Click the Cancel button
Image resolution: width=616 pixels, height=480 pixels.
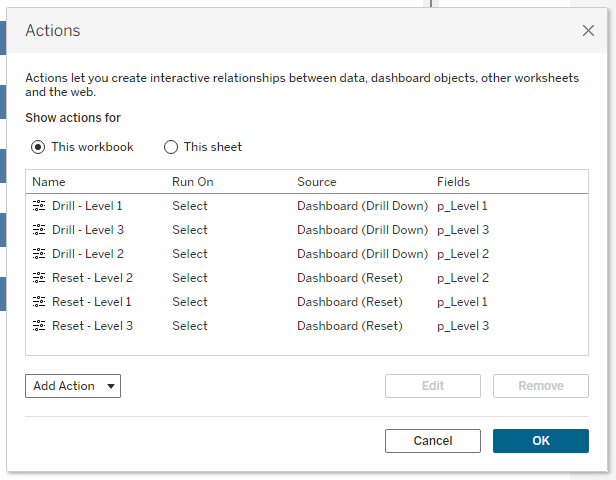click(433, 441)
